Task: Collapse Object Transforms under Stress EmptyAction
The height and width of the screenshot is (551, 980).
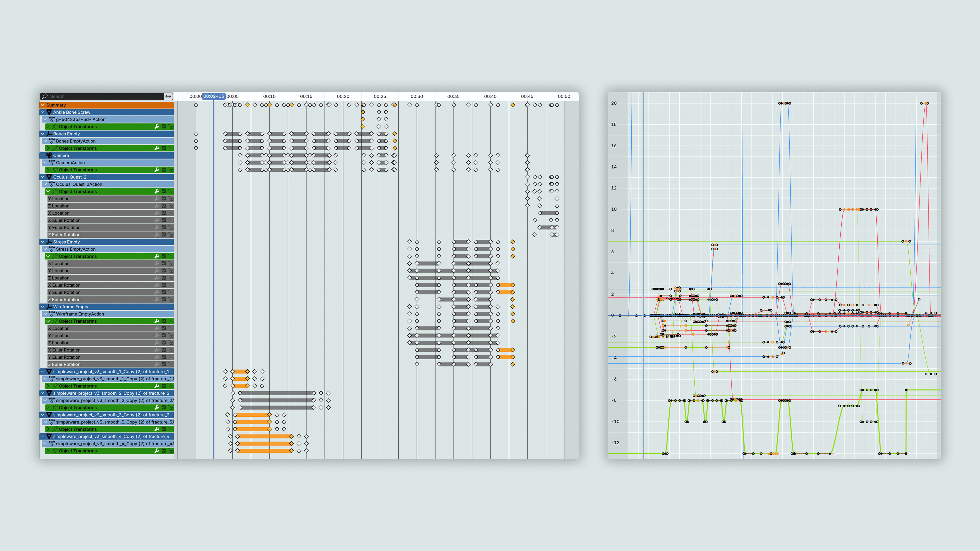Action: [48, 257]
